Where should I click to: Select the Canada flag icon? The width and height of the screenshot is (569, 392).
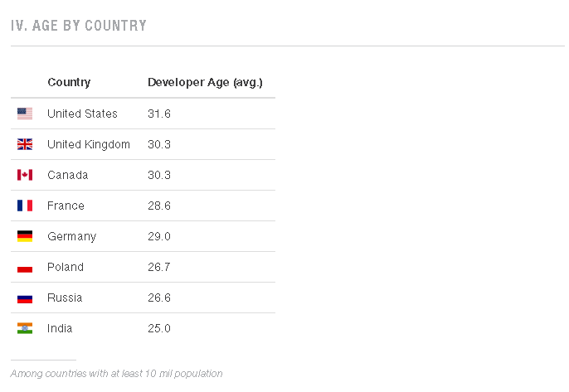click(x=25, y=175)
